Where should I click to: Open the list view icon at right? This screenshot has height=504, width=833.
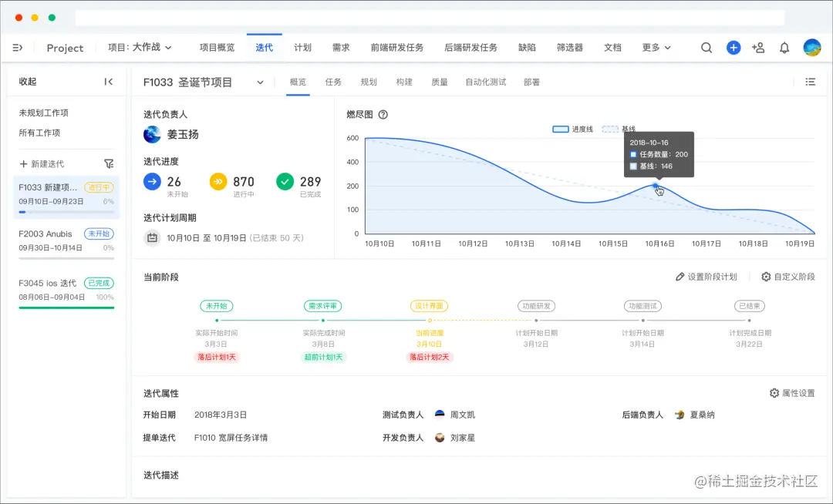click(x=810, y=82)
